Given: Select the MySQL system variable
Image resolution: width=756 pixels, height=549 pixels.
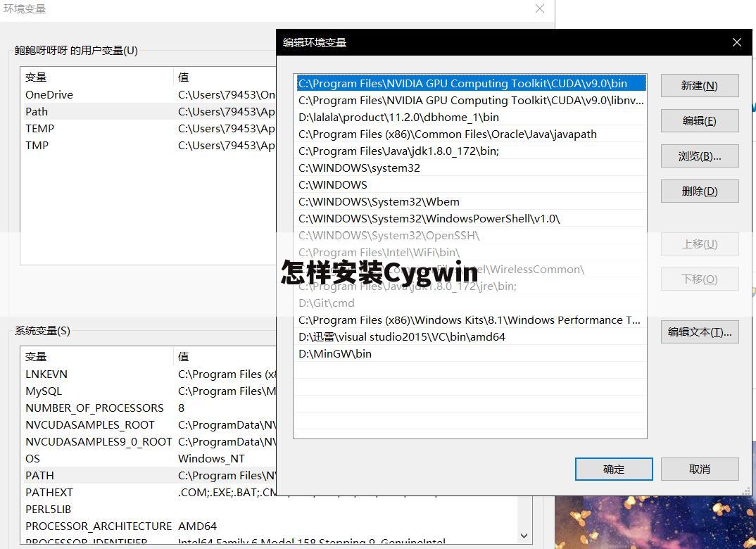Looking at the screenshot, I should pyautogui.click(x=149, y=391).
